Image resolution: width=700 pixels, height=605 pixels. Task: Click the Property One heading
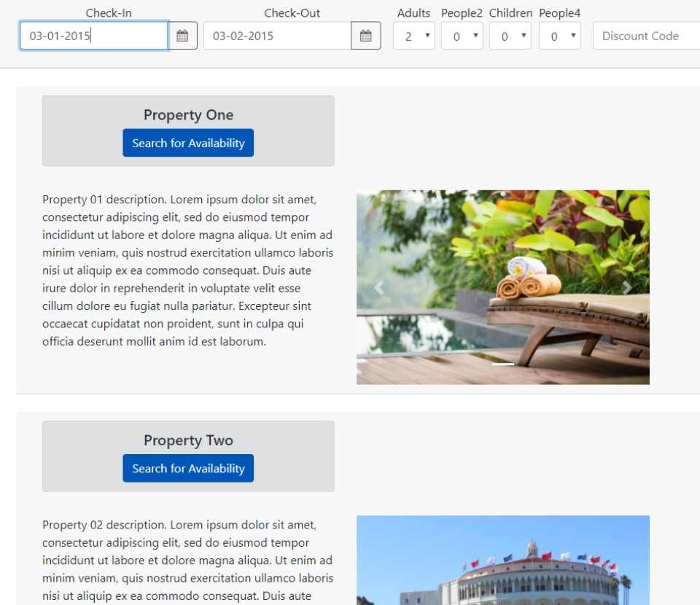[x=188, y=114]
